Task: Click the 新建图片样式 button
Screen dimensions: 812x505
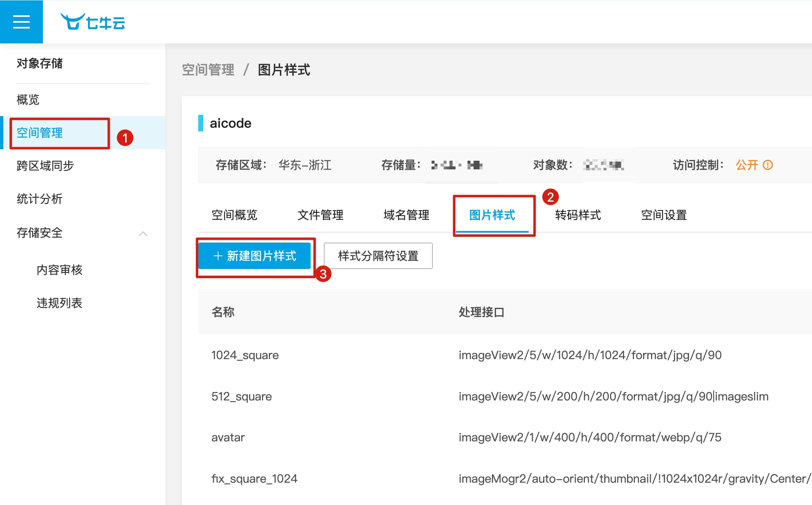Action: coord(254,256)
